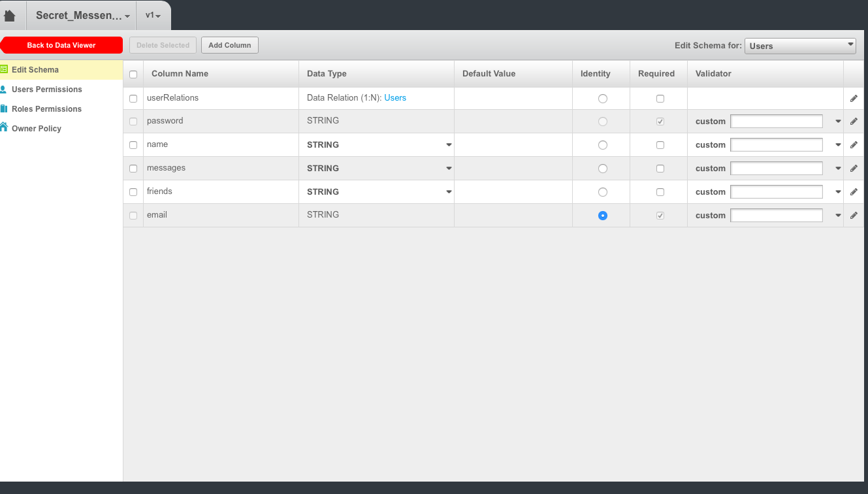Open the password validator dropdown arrow
Image resolution: width=868 pixels, height=494 pixels.
[x=838, y=122]
